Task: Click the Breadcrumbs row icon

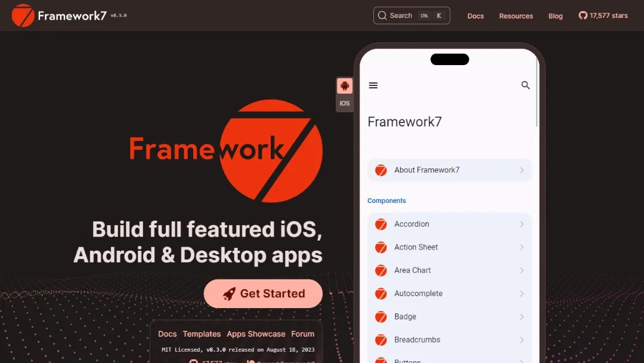Action: point(380,340)
